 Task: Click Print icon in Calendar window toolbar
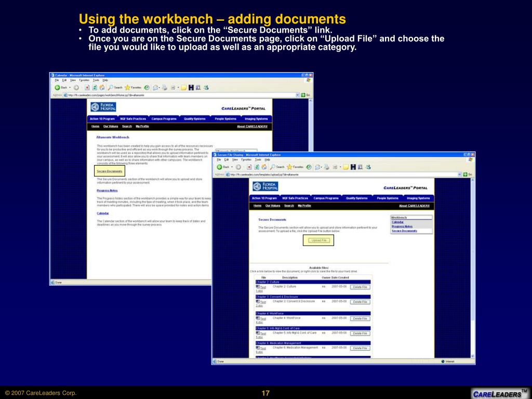[x=165, y=87]
